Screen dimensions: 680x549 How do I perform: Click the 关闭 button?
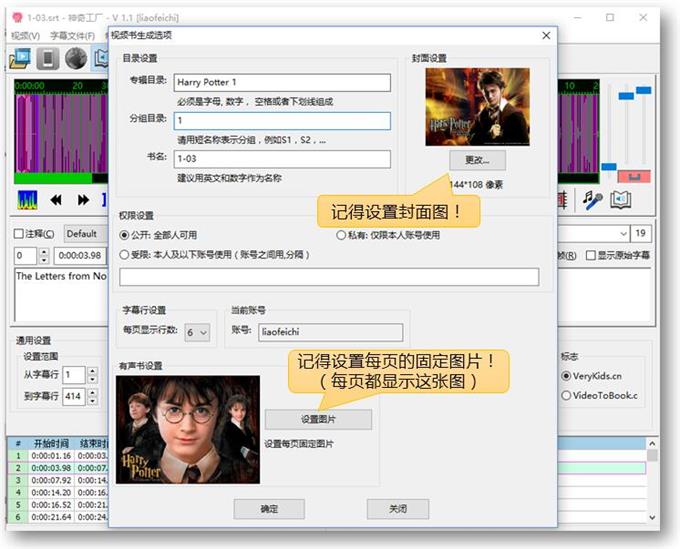(x=398, y=509)
